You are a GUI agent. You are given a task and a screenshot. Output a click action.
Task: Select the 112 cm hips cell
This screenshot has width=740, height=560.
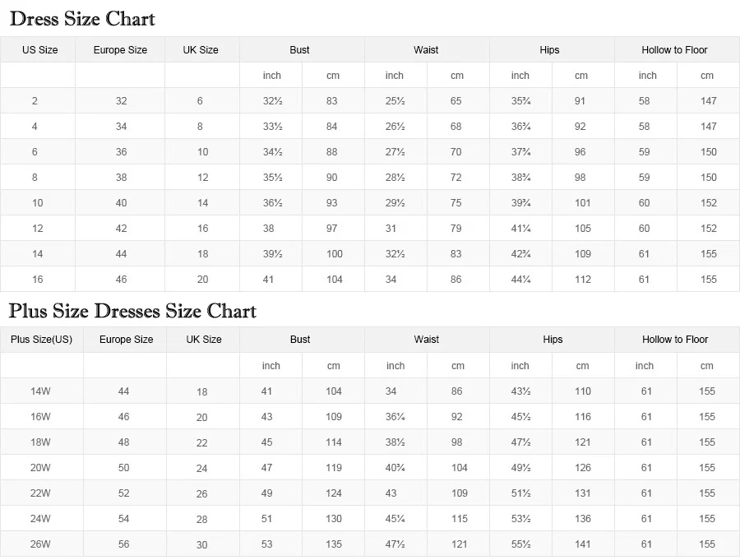pyautogui.click(x=583, y=280)
